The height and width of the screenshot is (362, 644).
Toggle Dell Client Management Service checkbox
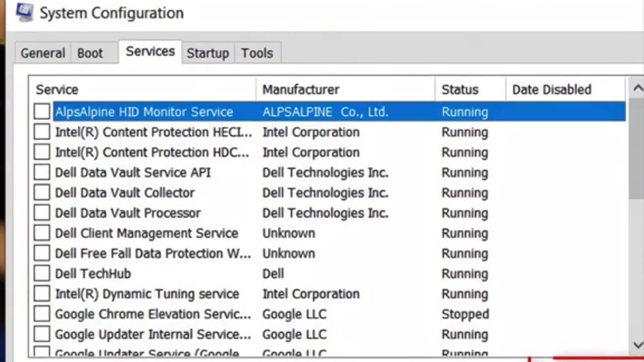[x=42, y=233]
